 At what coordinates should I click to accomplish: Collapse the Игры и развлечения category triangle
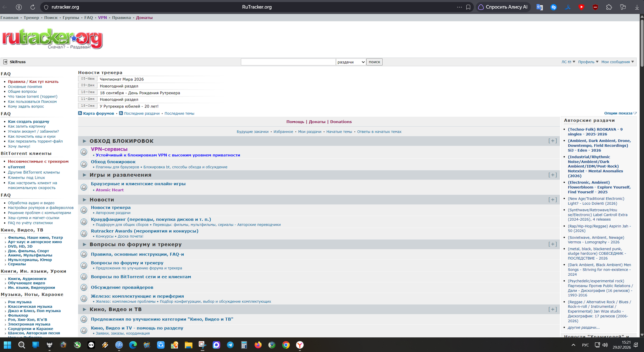coord(84,175)
